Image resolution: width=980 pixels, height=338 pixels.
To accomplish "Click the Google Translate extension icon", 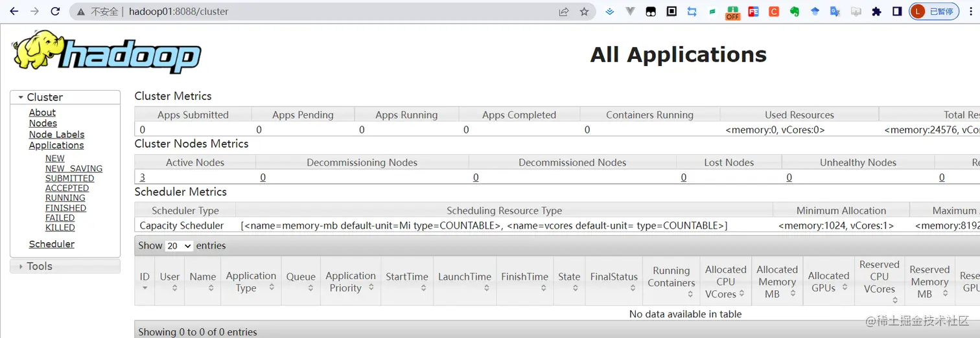I will [835, 12].
